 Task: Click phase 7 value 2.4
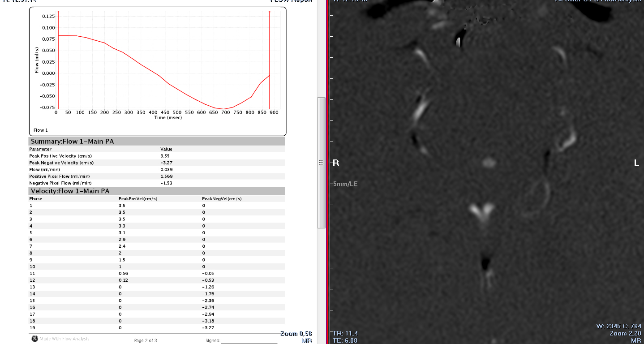pyautogui.click(x=122, y=246)
